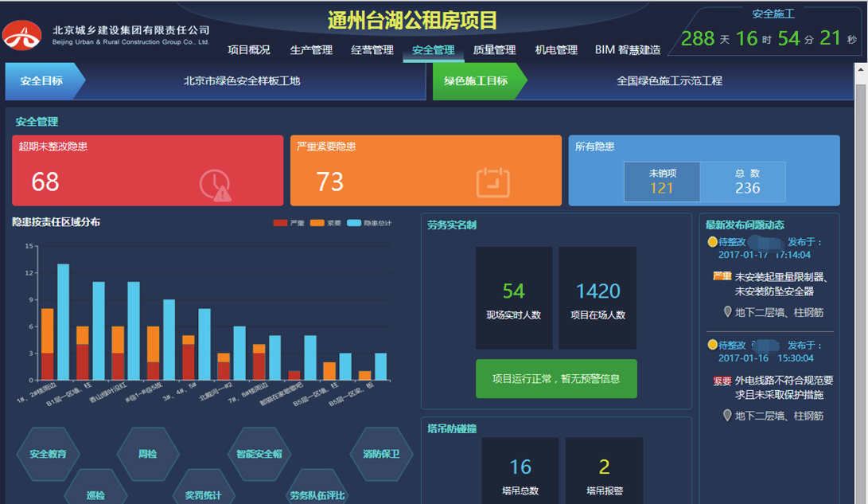Click the location pin under the 外电线路 issue
The height and width of the screenshot is (504, 868).
pos(727,415)
